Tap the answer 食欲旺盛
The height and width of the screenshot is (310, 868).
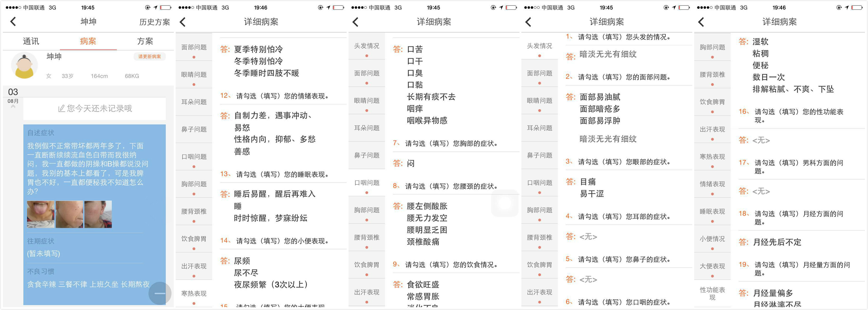(x=423, y=284)
